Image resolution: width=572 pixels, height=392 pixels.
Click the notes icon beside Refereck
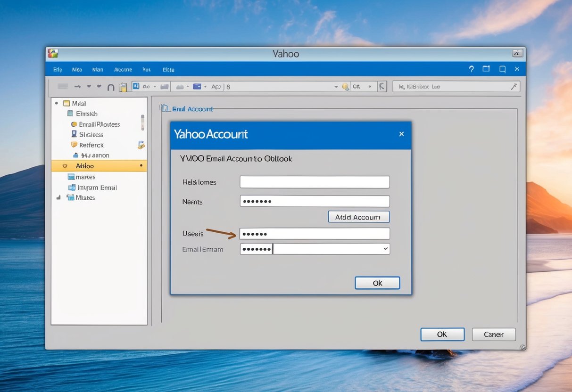tap(141, 145)
